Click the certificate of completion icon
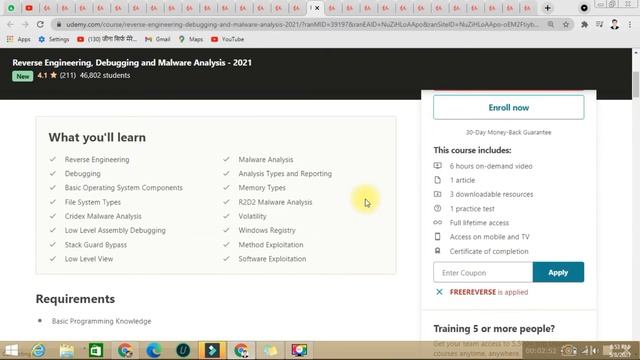Viewport: 640px width, 360px height. click(438, 251)
